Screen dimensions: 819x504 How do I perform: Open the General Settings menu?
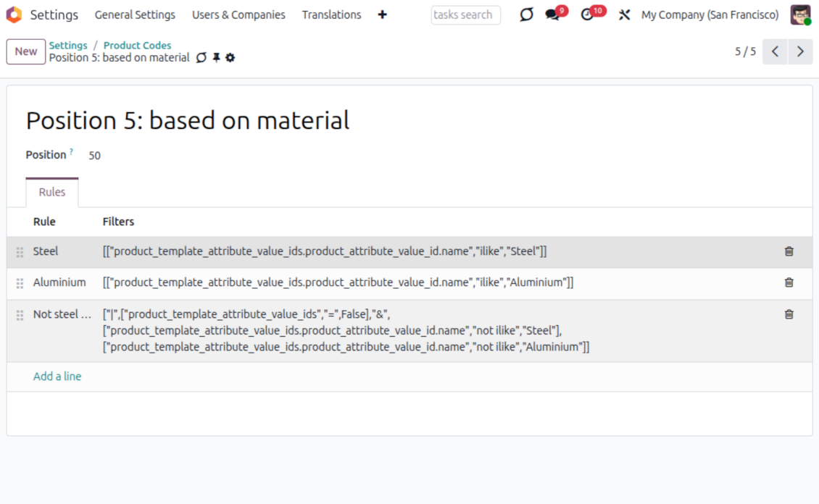click(x=135, y=14)
